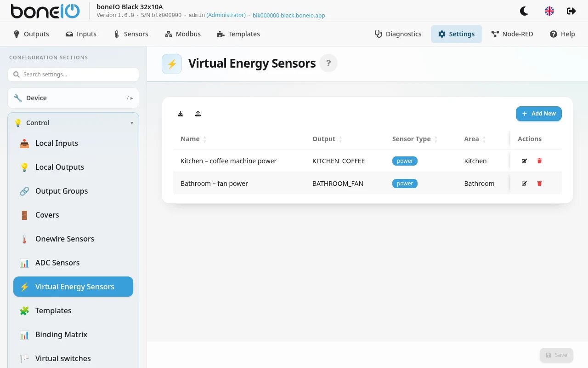588x368 pixels.
Task: Sort table by Name column
Action: tap(193, 139)
